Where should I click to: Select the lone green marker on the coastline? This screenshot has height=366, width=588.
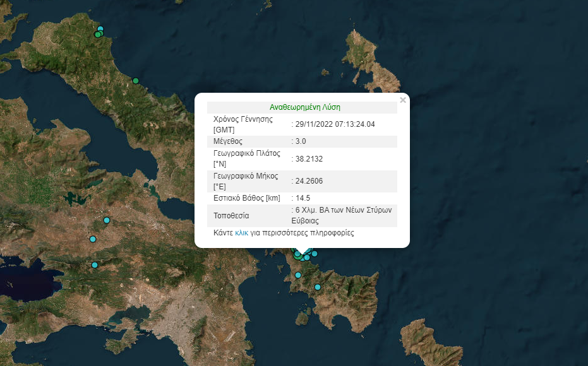[x=136, y=81]
